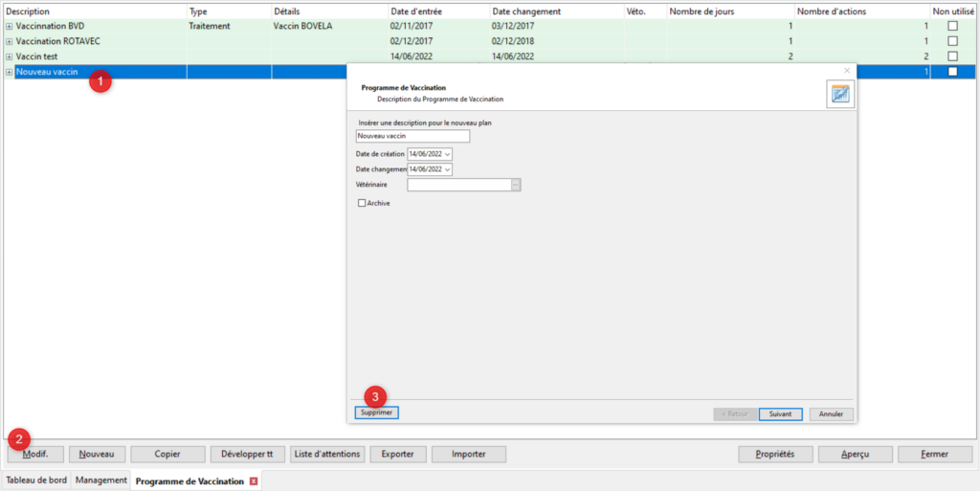Screen dimensions: 980x491
Task: Click the plan description text field
Action: pos(412,136)
